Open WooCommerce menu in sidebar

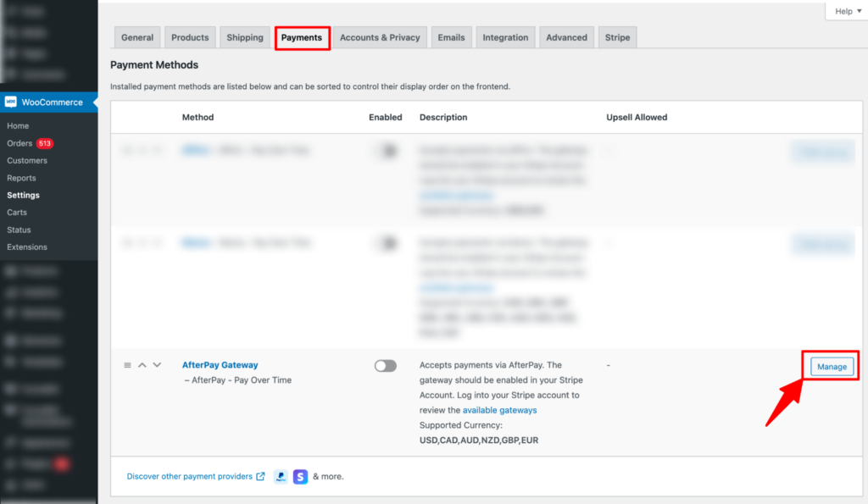tap(48, 102)
